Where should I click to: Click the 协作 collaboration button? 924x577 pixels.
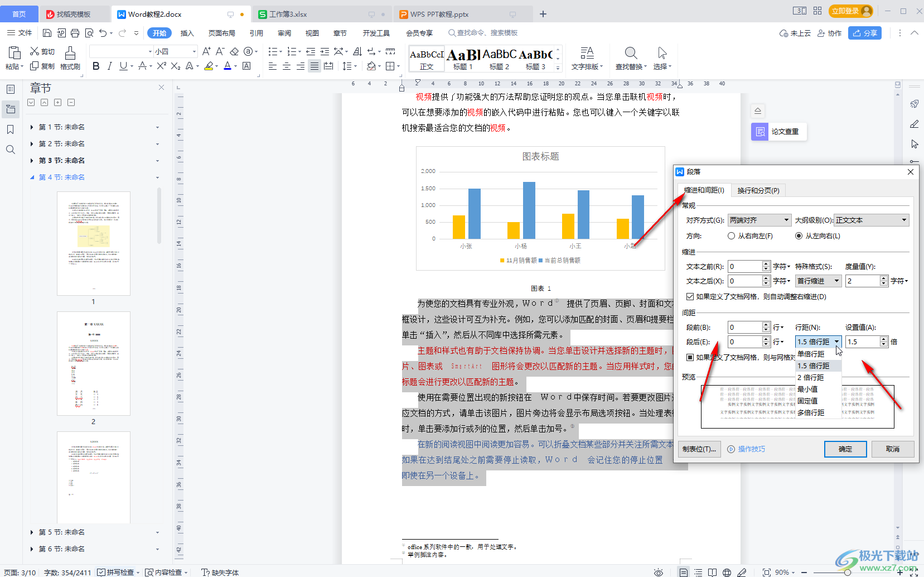coord(829,33)
